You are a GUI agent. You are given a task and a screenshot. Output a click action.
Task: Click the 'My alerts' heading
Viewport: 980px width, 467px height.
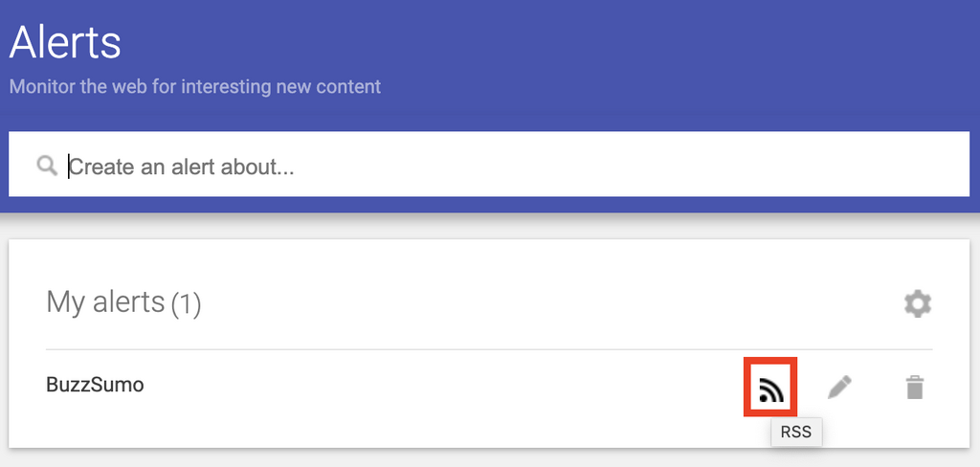[105, 302]
